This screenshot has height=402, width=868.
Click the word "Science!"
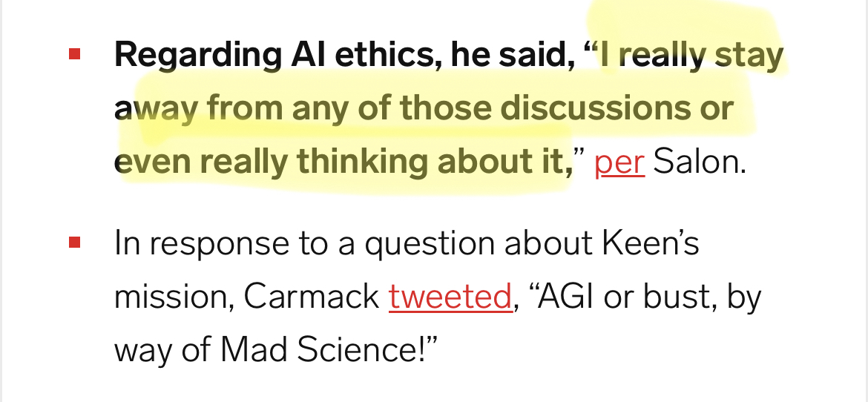point(367,350)
